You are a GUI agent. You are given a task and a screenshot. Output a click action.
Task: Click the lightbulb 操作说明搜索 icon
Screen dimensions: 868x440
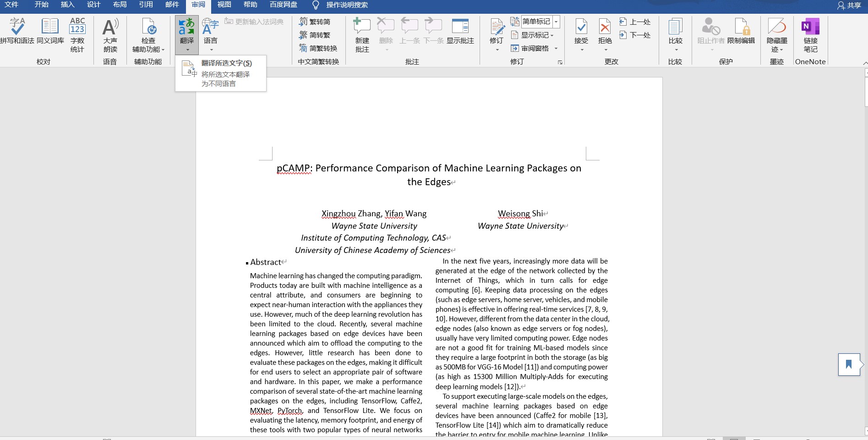tap(315, 5)
